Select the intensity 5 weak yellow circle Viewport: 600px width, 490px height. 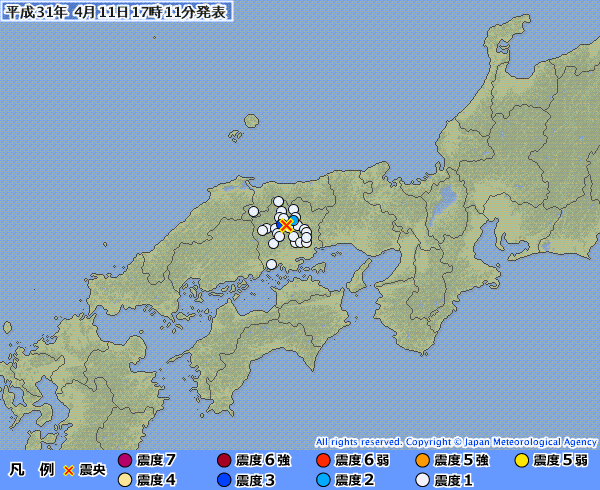pyautogui.click(x=522, y=460)
